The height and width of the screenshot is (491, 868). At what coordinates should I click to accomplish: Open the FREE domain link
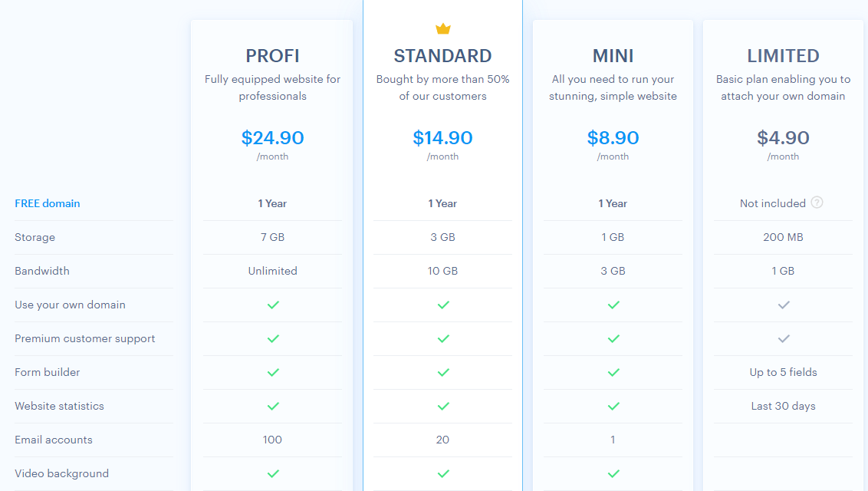[x=48, y=203]
